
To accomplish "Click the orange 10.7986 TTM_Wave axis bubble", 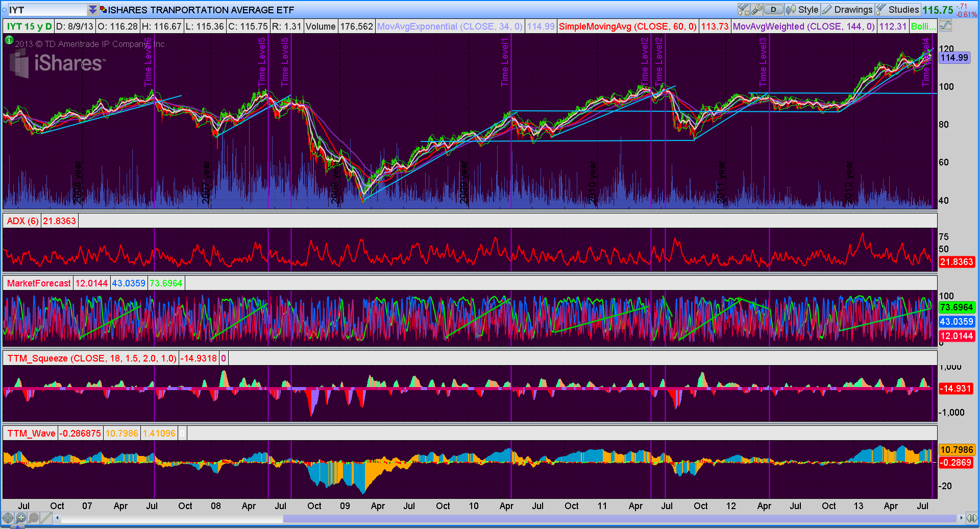I will click(957, 450).
